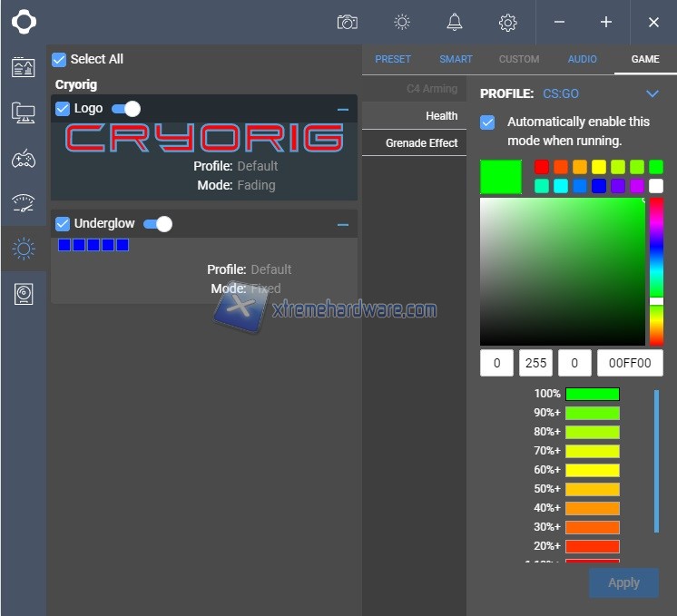Open the settings gear icon
The height and width of the screenshot is (616, 677).
[508, 22]
